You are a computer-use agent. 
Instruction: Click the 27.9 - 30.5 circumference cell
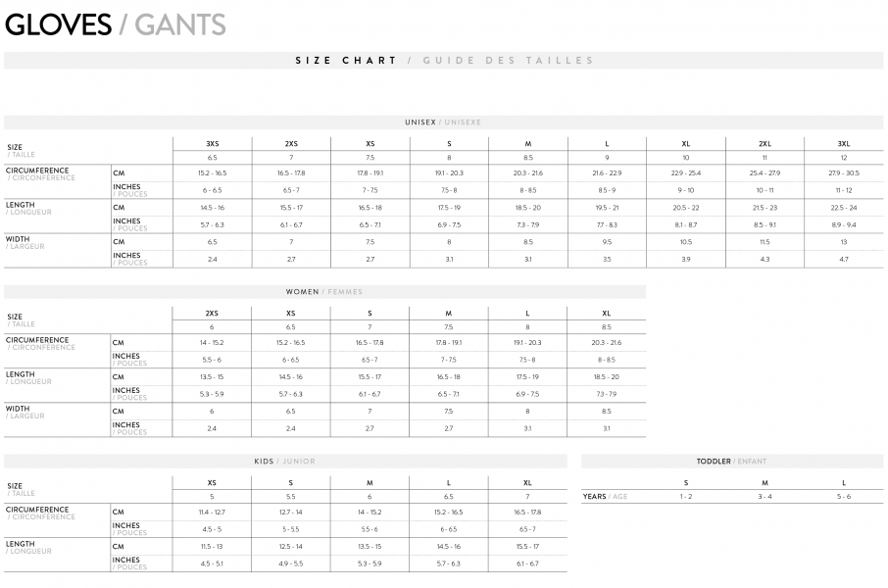pos(843,172)
